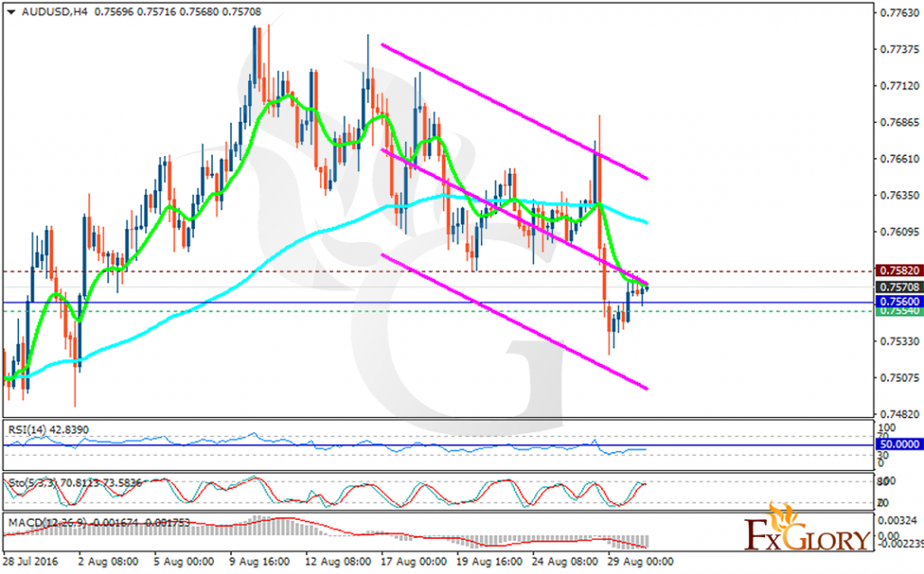Click the 5 Aug 00:00 time label

pos(184,561)
